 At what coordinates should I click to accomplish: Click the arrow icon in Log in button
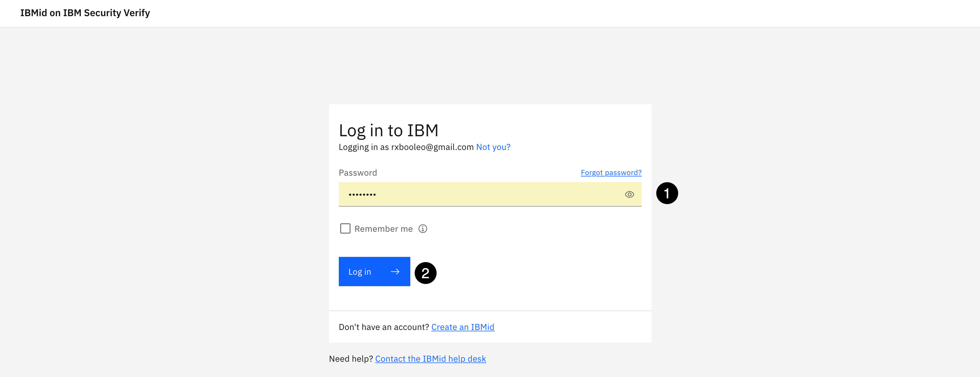tap(395, 272)
